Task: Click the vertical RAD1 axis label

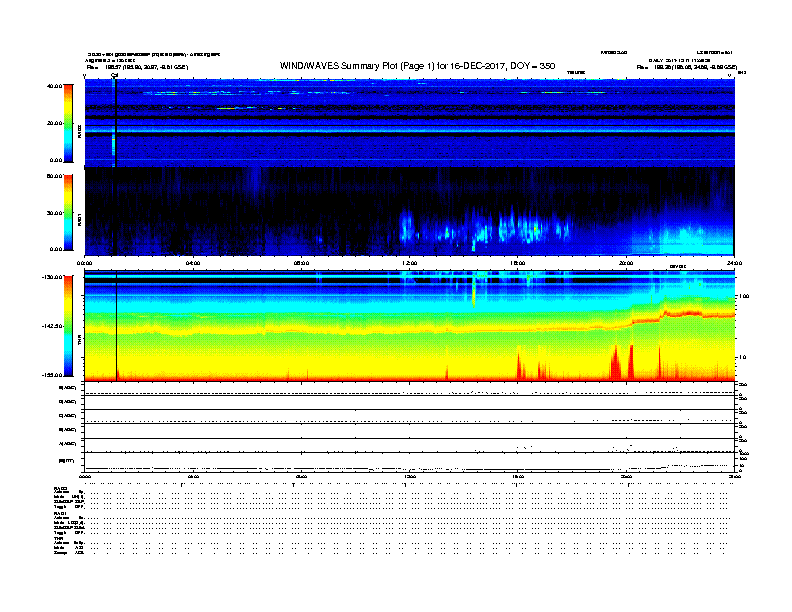Action: 79,219
